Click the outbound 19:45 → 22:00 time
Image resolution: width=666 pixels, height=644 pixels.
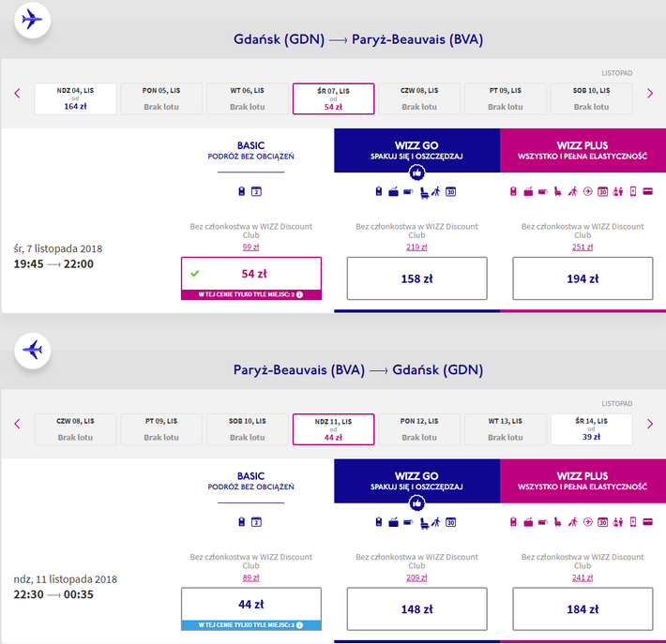pyautogui.click(x=53, y=264)
